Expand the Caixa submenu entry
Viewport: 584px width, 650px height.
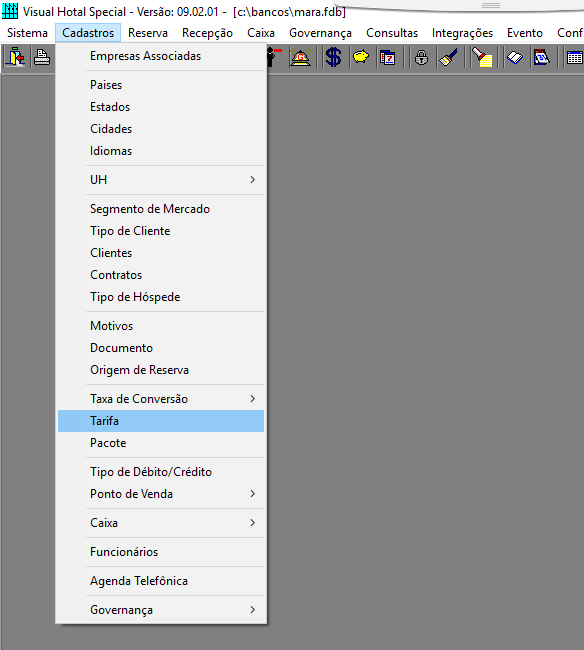pos(161,523)
